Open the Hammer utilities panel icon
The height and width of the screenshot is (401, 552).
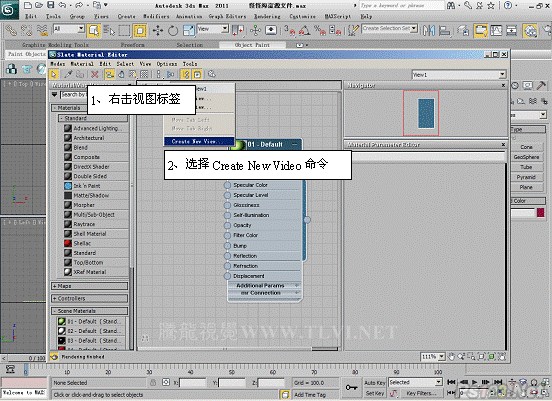pyautogui.click(x=541, y=86)
